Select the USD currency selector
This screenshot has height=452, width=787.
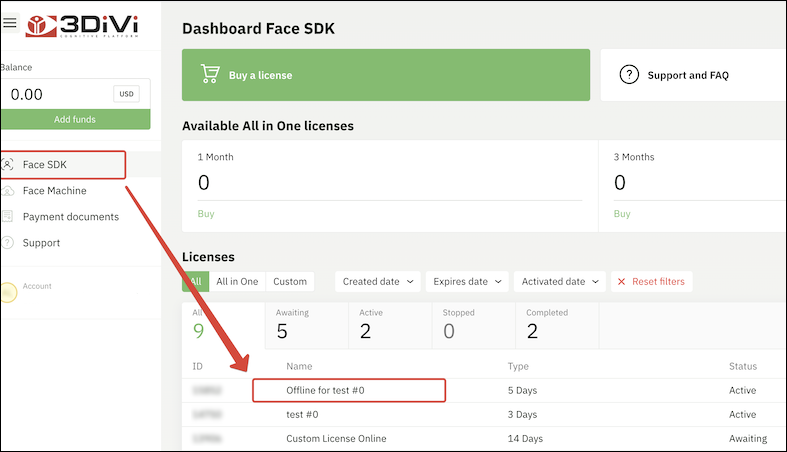pyautogui.click(x=126, y=94)
